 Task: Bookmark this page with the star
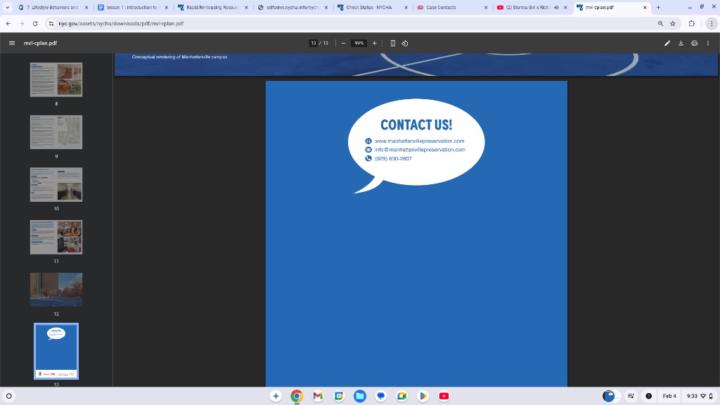pos(673,23)
